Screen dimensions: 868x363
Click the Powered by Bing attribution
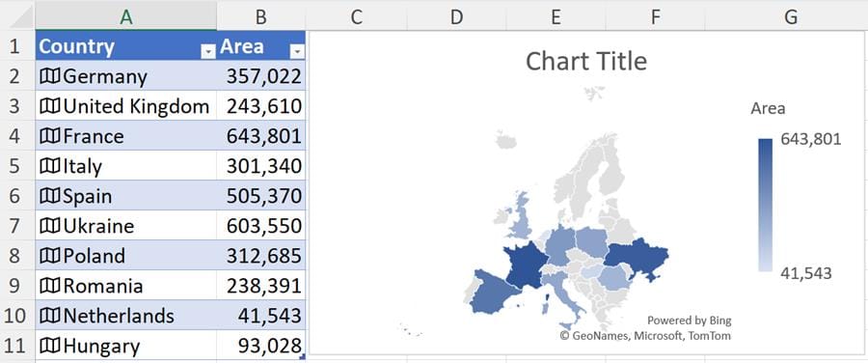pos(690,321)
